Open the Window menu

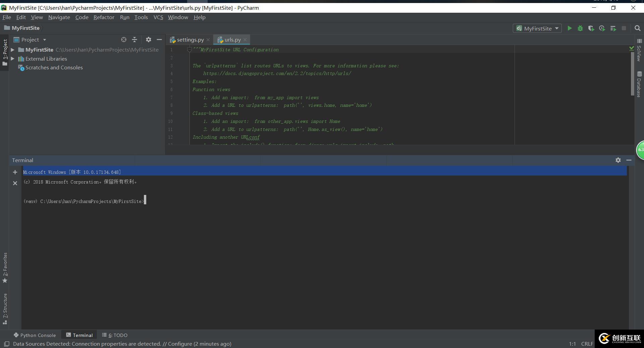coord(178,17)
